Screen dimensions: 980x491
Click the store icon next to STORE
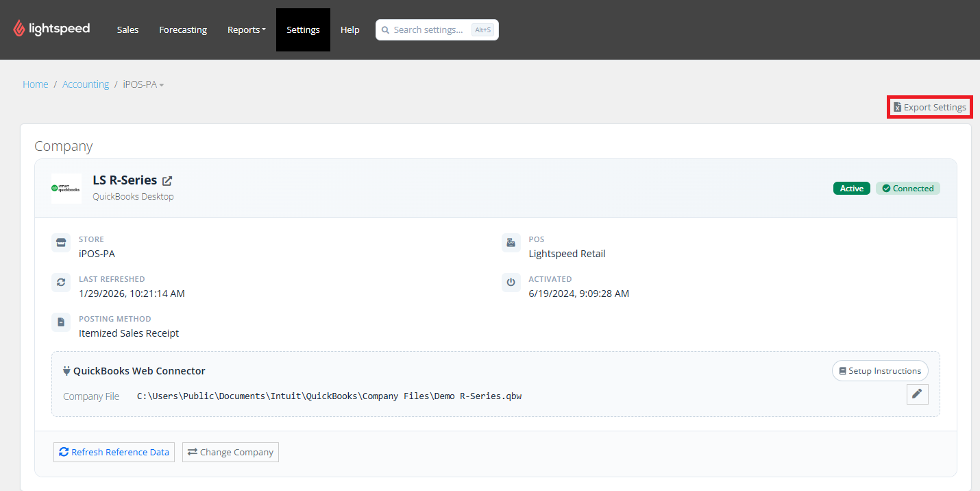tap(61, 243)
